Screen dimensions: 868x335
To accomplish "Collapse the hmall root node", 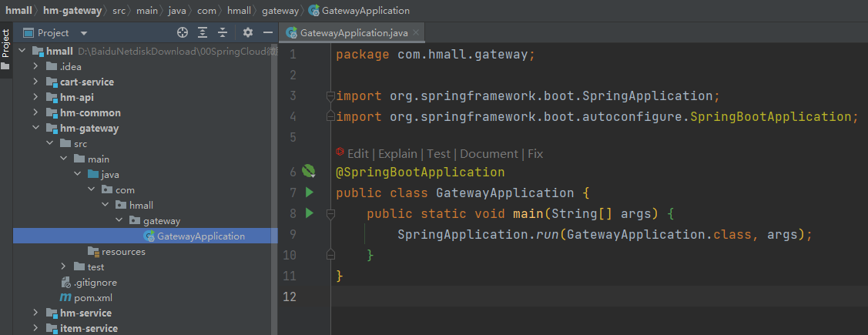I will [22, 51].
